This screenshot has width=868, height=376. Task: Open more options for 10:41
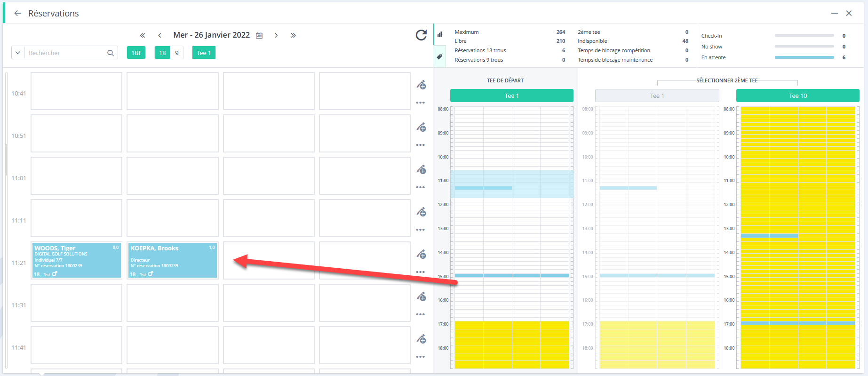point(421,103)
